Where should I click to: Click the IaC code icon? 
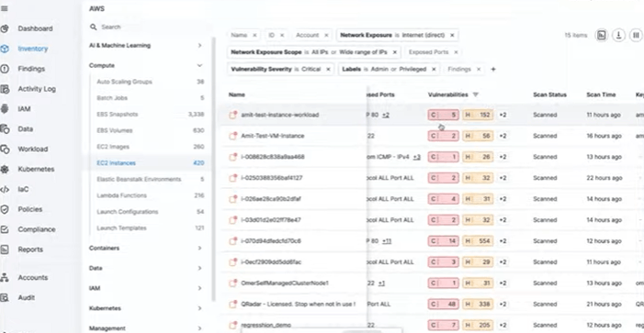5,190
